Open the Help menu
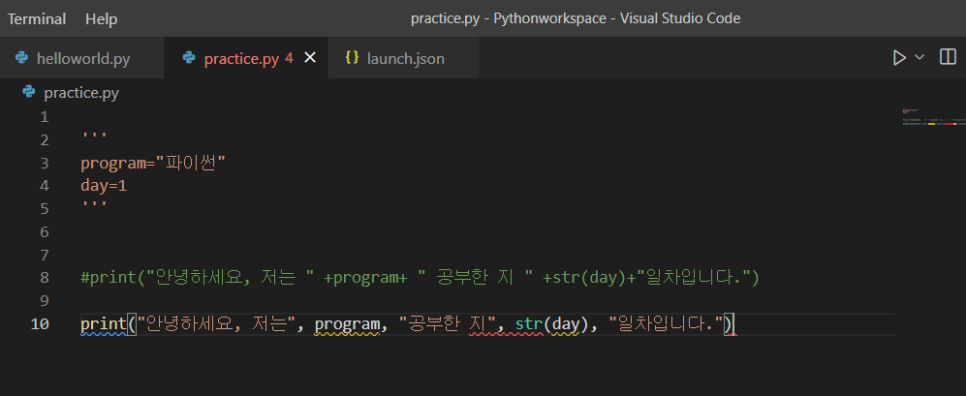The image size is (966, 396). (x=101, y=18)
